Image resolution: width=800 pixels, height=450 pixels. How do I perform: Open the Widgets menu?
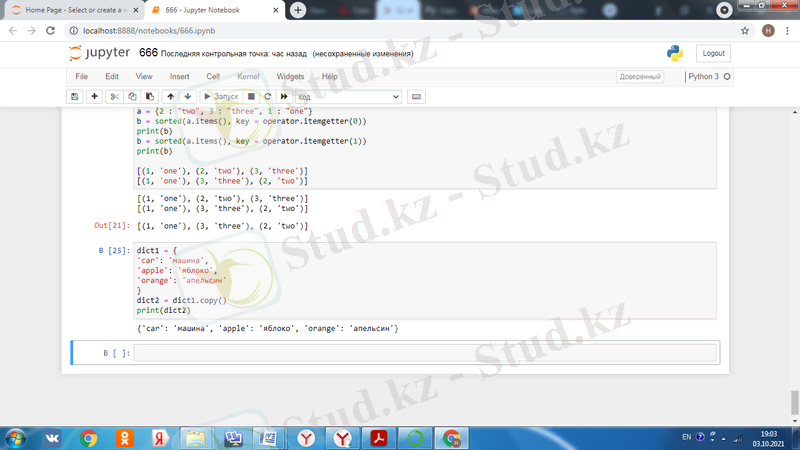[x=290, y=77]
